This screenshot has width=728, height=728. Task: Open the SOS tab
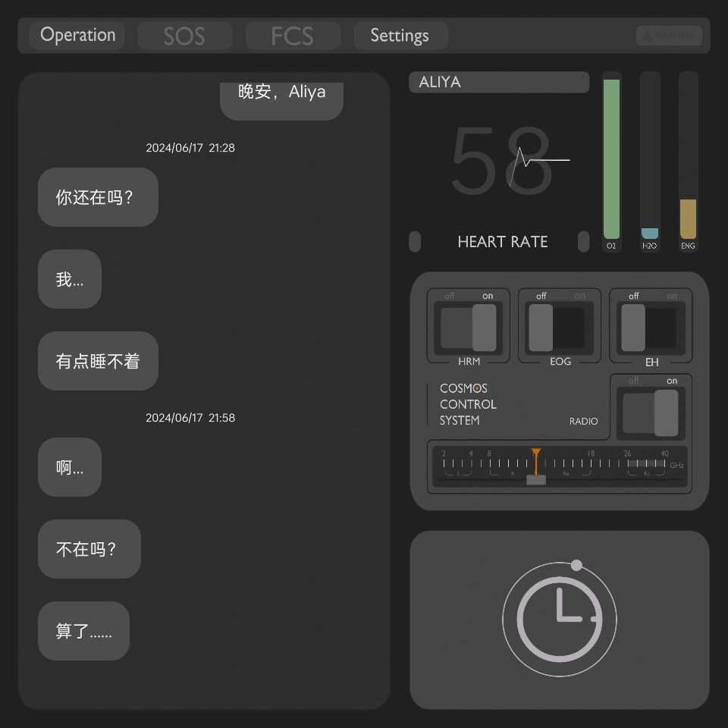tap(185, 36)
